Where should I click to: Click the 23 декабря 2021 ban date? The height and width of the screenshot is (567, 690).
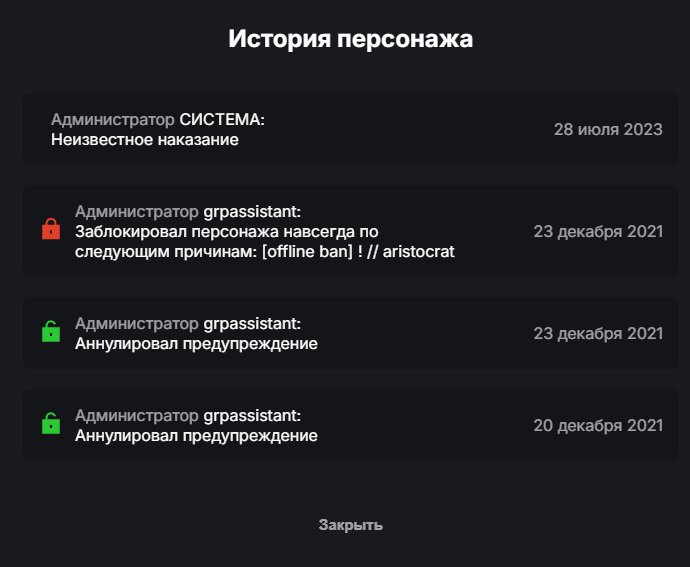coord(598,231)
